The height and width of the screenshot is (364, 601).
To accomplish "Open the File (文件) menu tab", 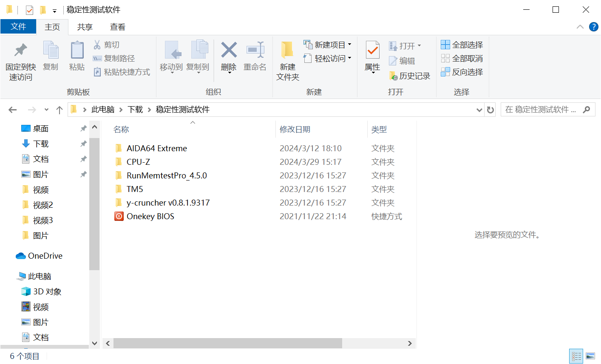I will (x=18, y=26).
